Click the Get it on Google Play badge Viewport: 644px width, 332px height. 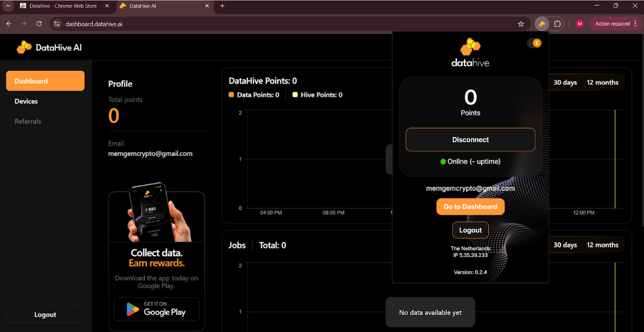point(156,309)
